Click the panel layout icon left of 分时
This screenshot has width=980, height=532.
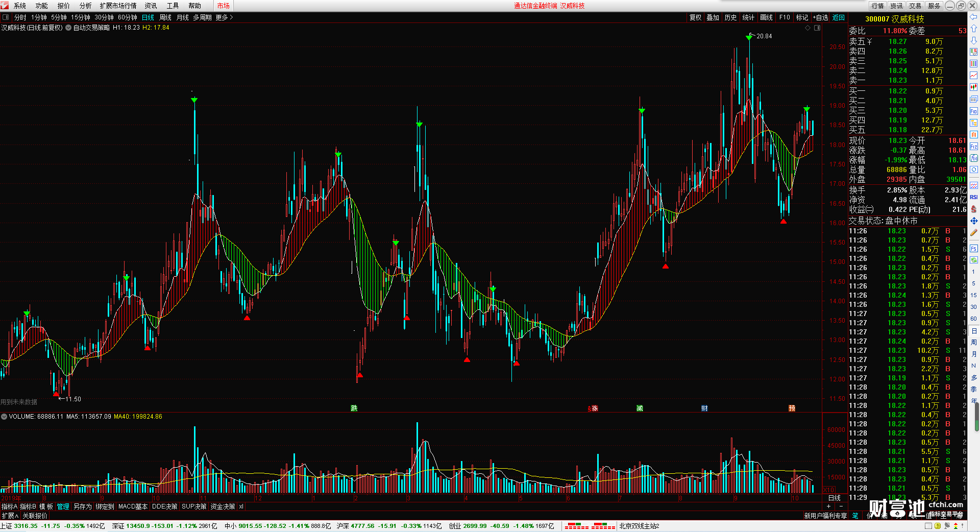point(6,17)
